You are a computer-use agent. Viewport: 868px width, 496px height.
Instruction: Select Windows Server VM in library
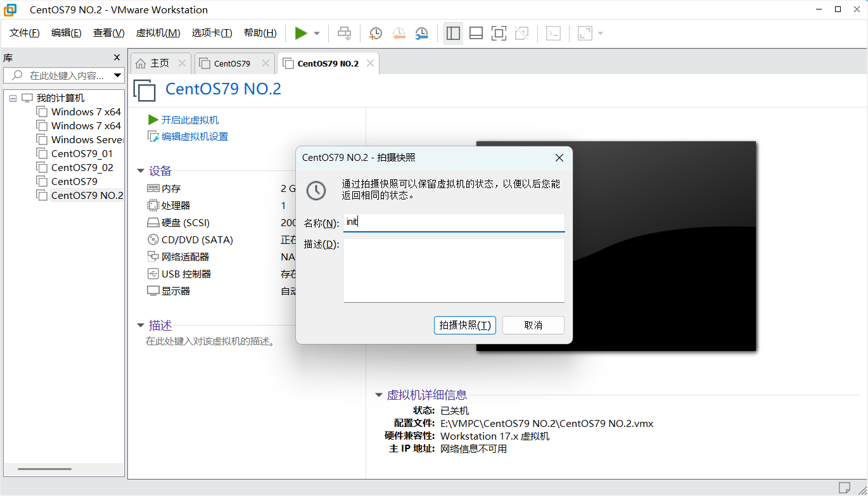80,140
